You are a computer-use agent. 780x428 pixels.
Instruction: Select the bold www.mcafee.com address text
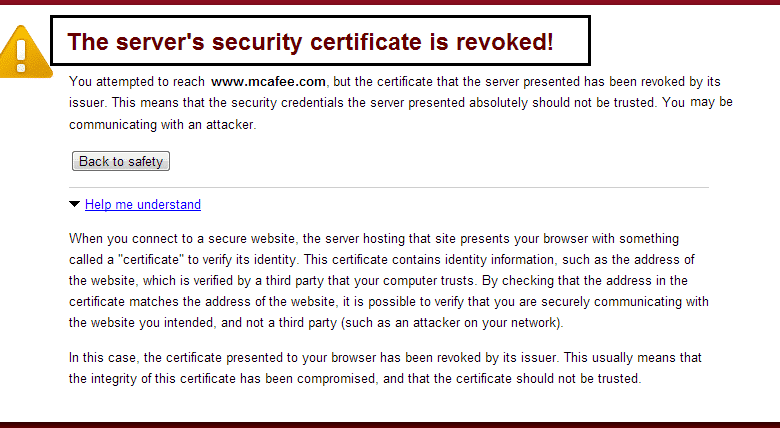pos(268,82)
